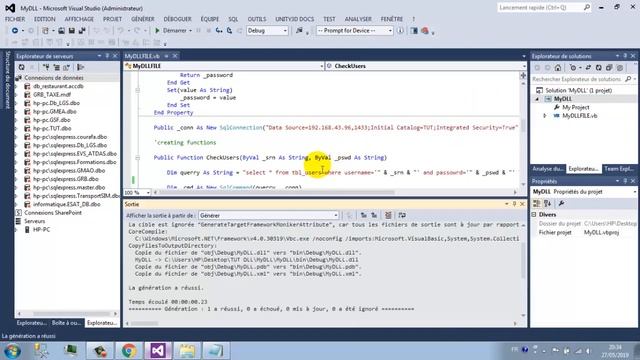Open the DÉBOGUER menu
This screenshot has width=640, height=360.
point(177,19)
